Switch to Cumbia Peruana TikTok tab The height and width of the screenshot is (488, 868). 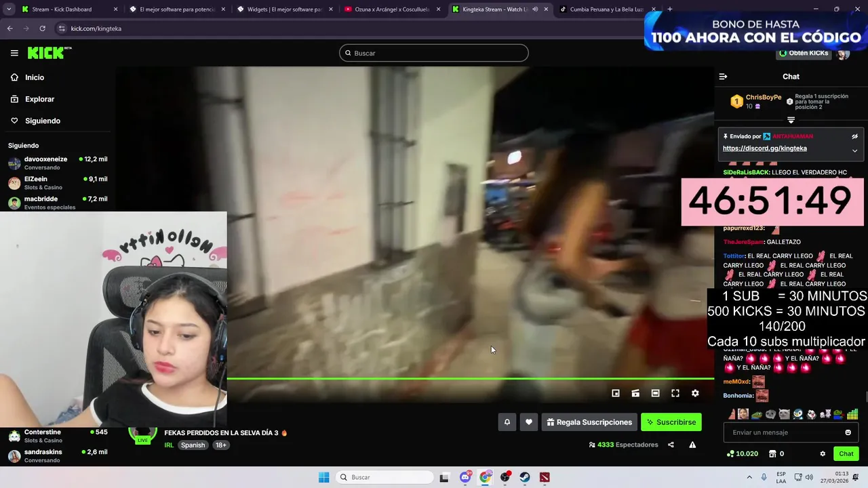click(606, 9)
